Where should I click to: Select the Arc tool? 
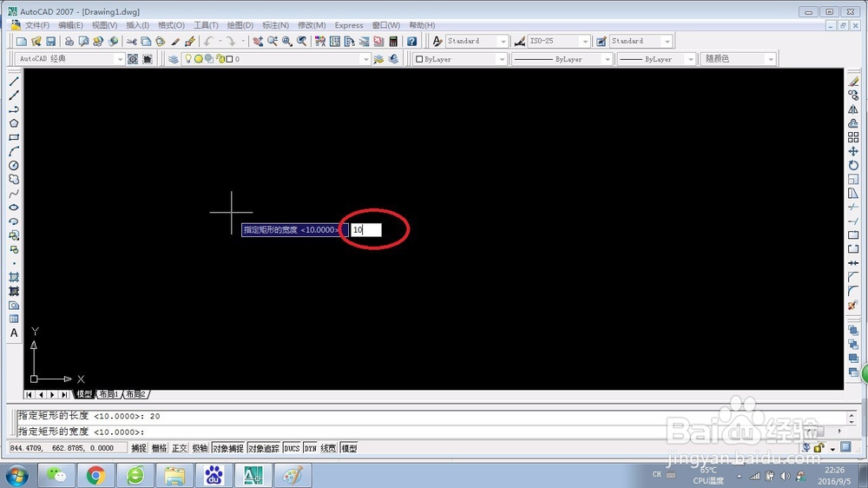14,151
